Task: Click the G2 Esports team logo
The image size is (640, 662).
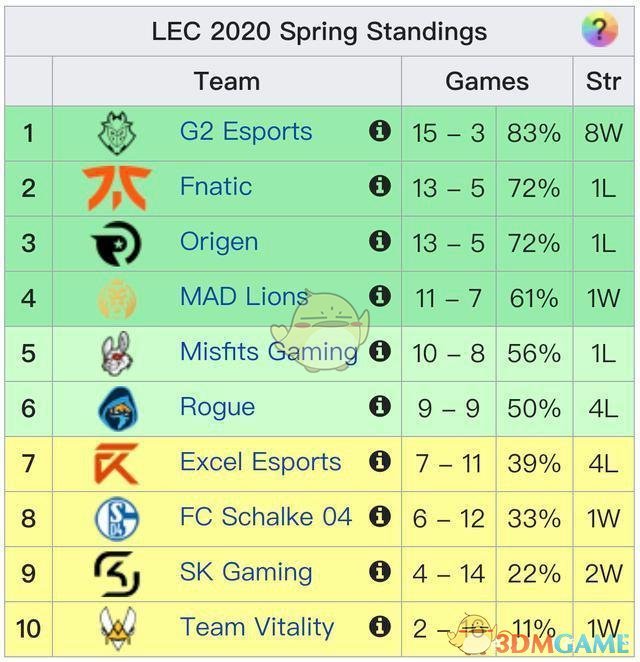Action: click(117, 133)
